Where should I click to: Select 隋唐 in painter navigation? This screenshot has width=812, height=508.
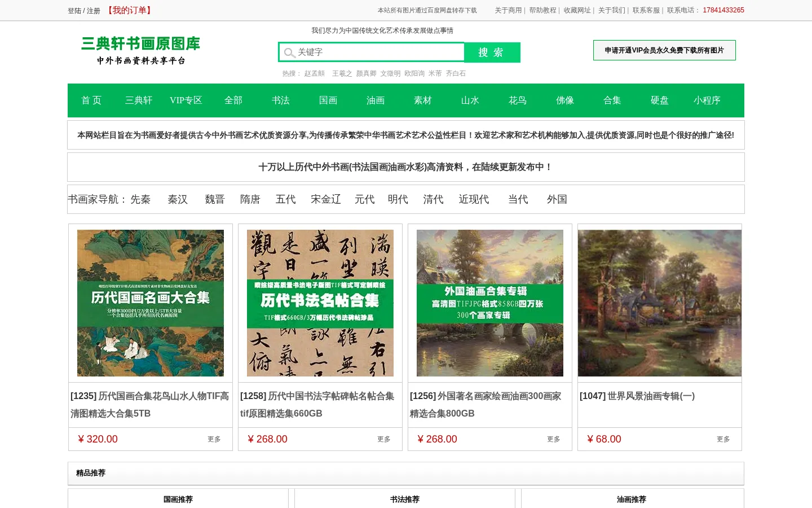(250, 199)
